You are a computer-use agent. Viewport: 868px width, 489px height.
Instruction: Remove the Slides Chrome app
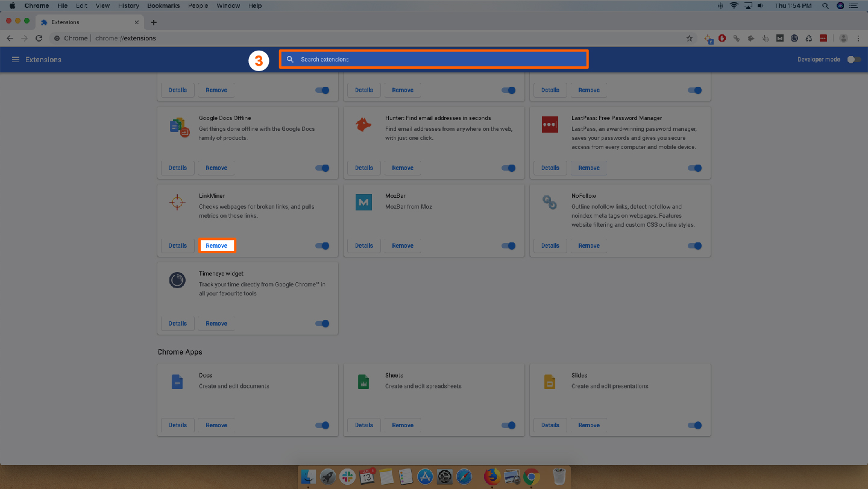[x=589, y=425]
